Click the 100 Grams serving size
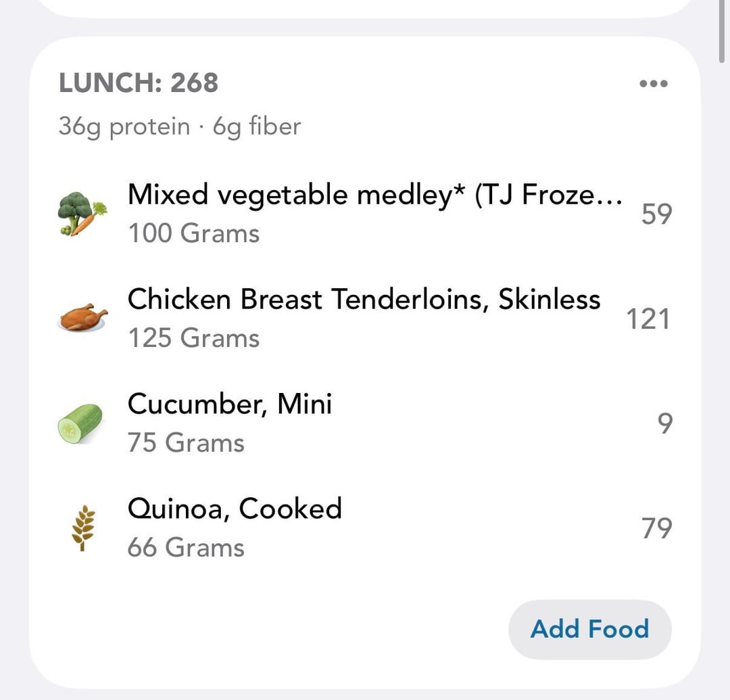Viewport: 730px width, 700px height. tap(194, 234)
